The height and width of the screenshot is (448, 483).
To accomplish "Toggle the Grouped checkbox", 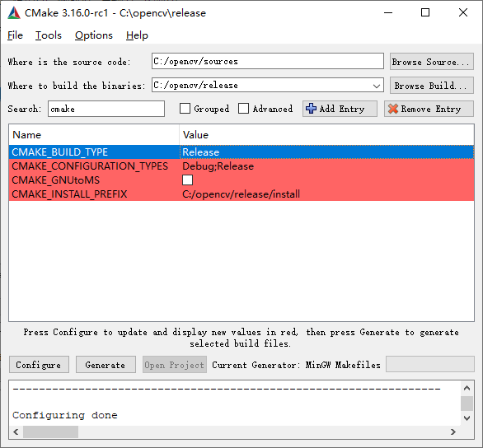I will click(x=185, y=109).
